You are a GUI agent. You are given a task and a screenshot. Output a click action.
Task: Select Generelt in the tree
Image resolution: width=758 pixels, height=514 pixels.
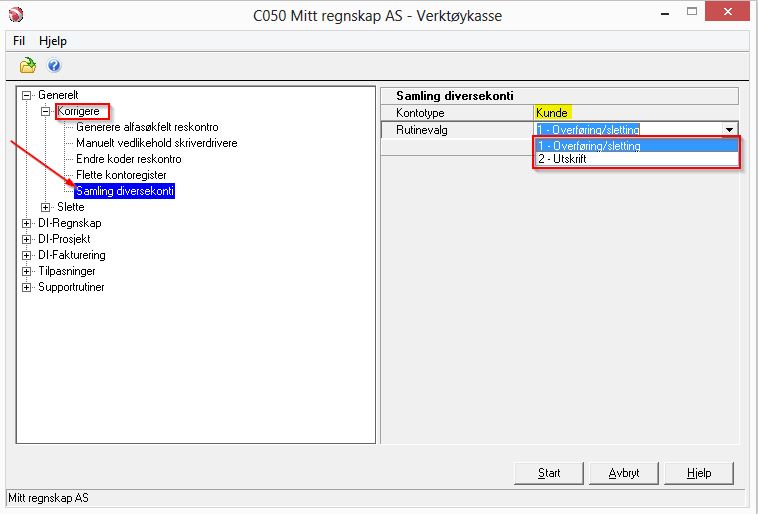click(58, 95)
